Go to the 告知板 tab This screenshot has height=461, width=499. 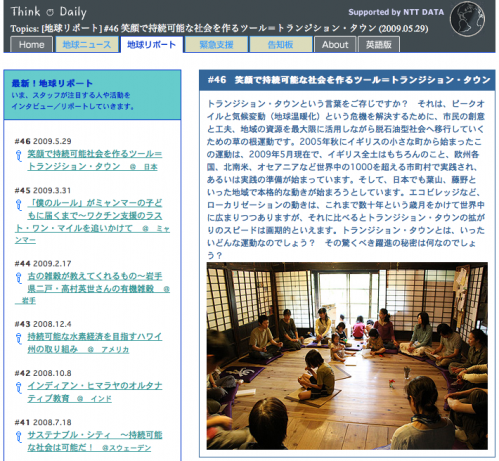point(281,45)
